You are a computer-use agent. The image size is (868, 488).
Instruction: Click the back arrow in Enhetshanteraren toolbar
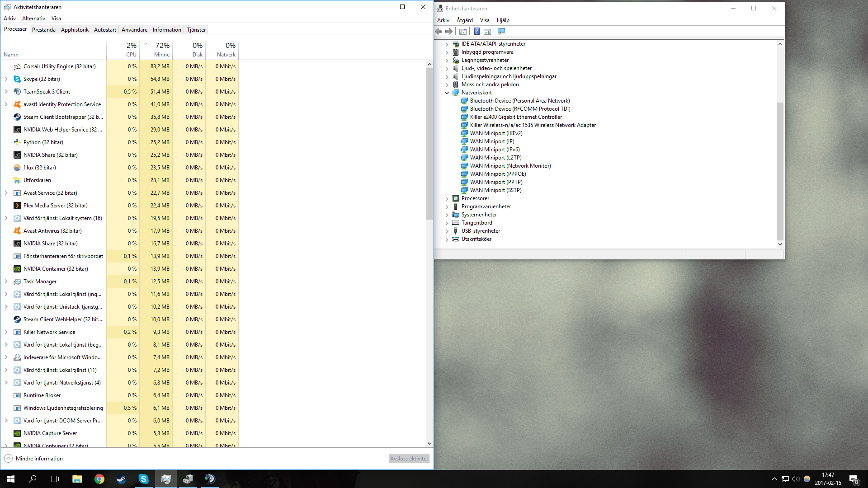click(x=439, y=32)
